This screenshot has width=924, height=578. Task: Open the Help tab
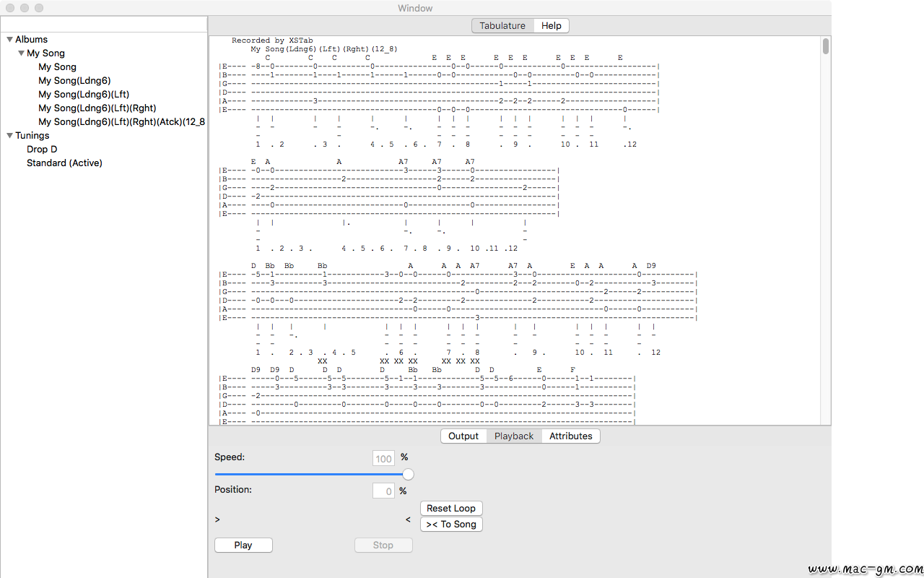coord(552,25)
